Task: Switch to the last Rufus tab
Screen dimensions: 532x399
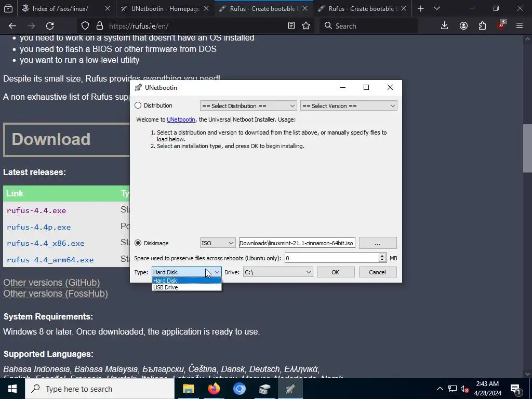Action: click(x=362, y=8)
